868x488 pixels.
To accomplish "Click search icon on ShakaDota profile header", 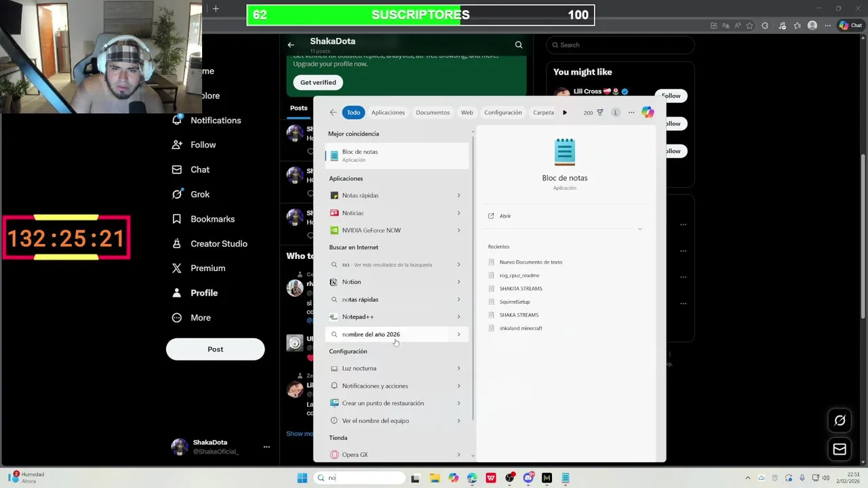I will click(x=519, y=45).
